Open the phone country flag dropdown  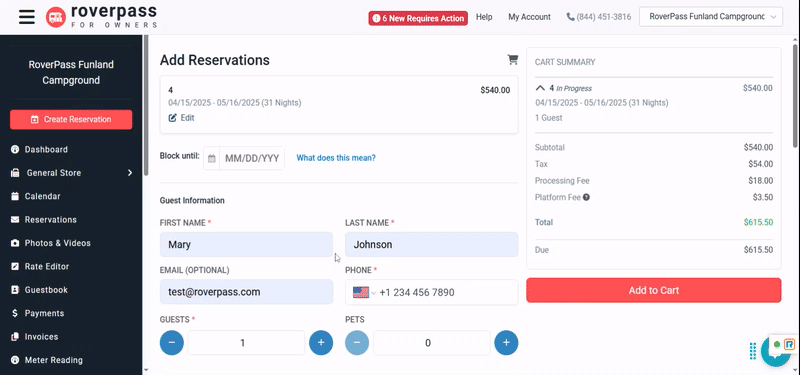364,292
